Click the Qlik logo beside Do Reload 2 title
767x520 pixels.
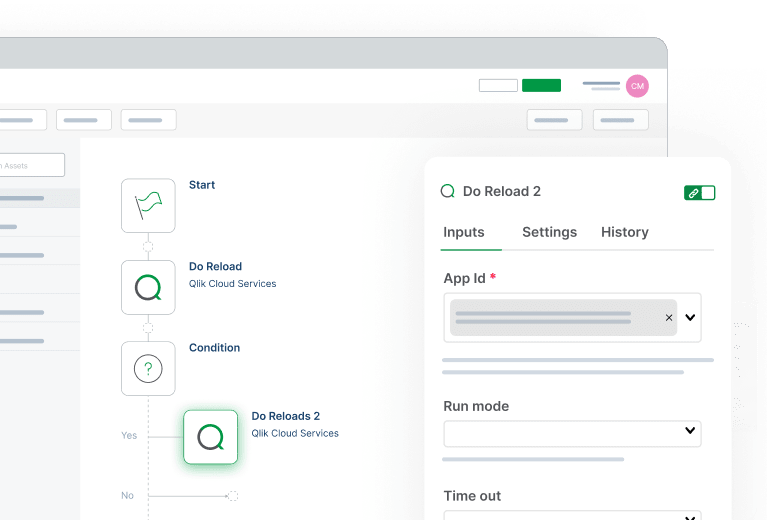coord(448,191)
